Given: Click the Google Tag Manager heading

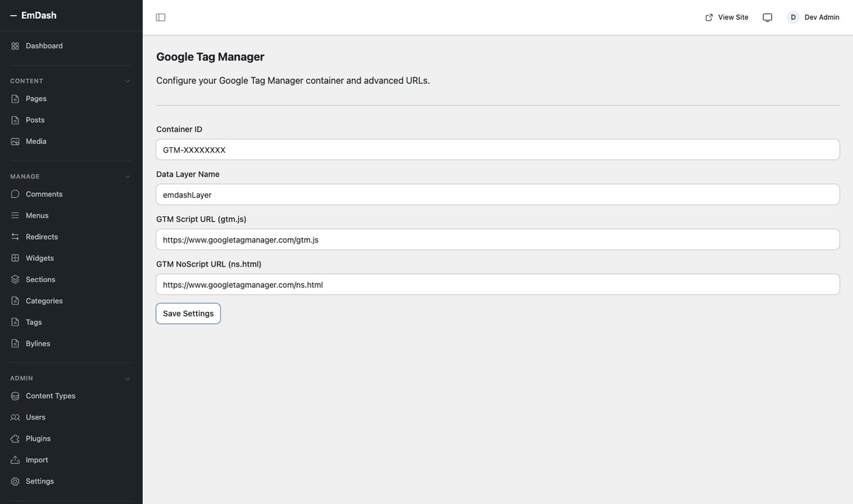Looking at the screenshot, I should pos(210,57).
